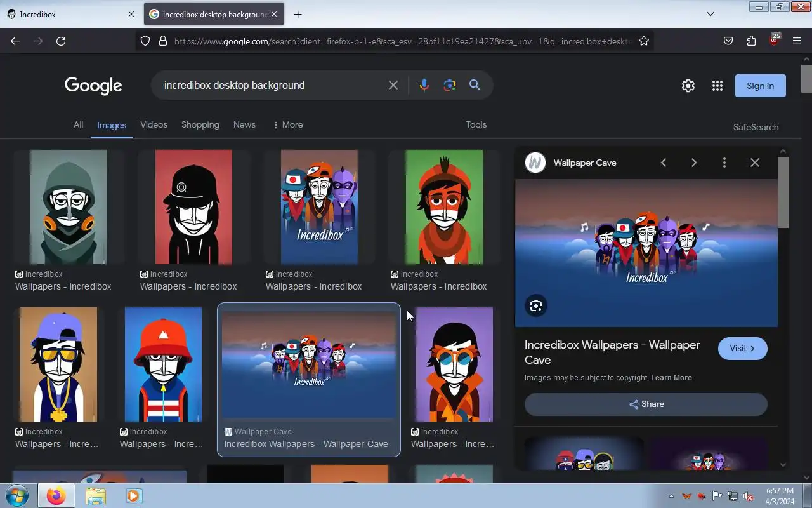Open the Windows Start button
The height and width of the screenshot is (508, 812).
pos(17,495)
